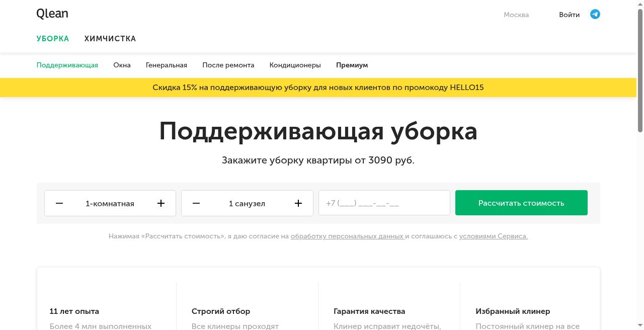This screenshot has width=644, height=330.
Task: Click the Гарантия качества heading
Action: click(x=369, y=311)
